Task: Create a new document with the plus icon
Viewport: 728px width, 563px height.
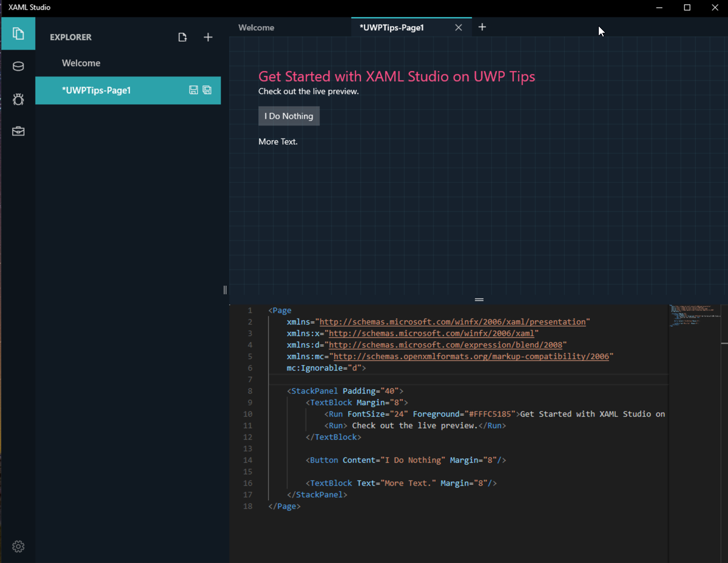Action: pyautogui.click(x=208, y=37)
